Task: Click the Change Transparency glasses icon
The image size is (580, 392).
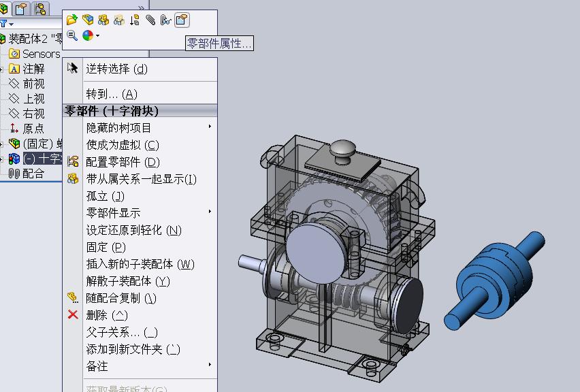Action: 118,19
